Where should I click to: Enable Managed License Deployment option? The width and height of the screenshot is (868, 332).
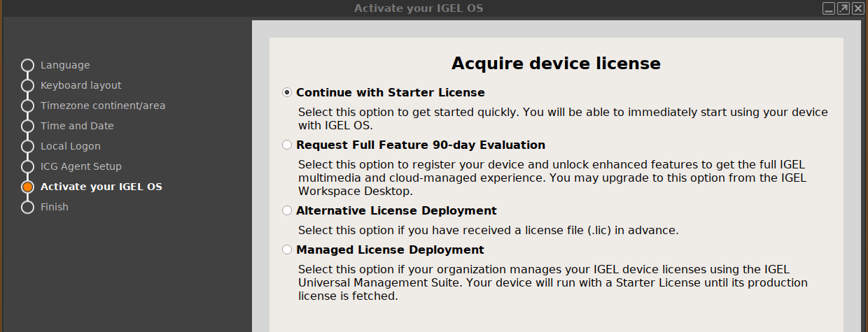tap(287, 250)
